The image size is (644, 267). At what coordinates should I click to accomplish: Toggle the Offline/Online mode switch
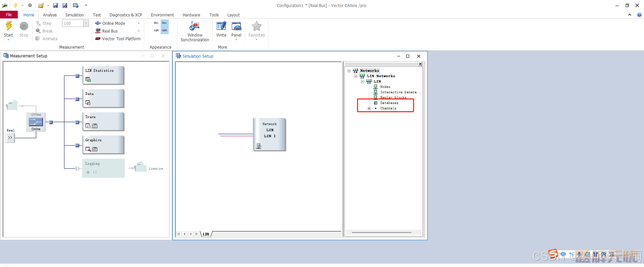tap(36, 122)
